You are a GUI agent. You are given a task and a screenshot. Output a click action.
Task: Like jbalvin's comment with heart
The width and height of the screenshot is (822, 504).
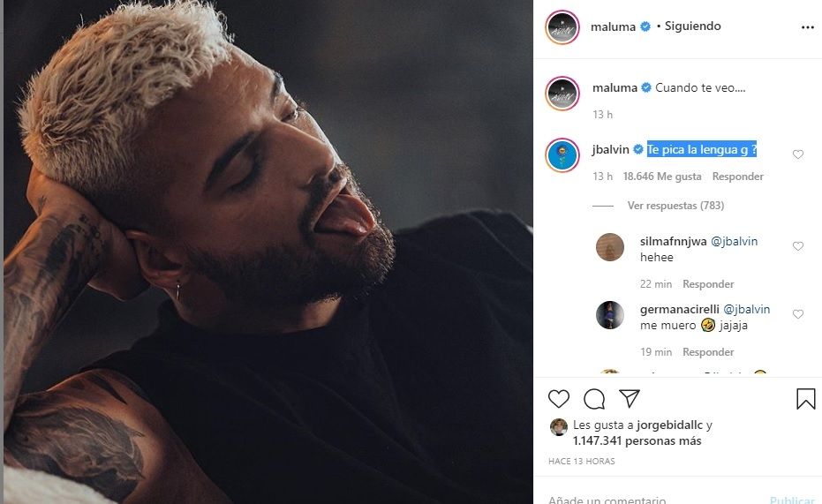click(798, 154)
